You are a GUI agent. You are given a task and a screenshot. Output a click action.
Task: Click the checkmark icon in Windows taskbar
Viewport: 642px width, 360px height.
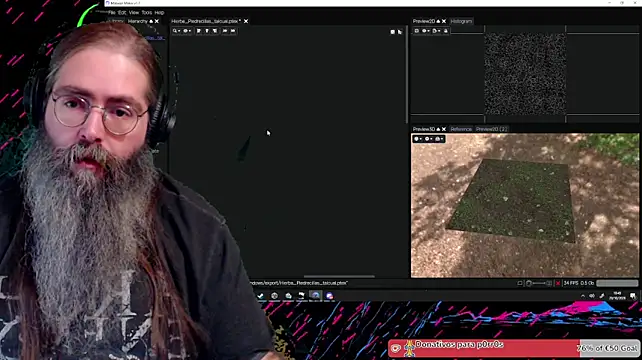(260, 296)
